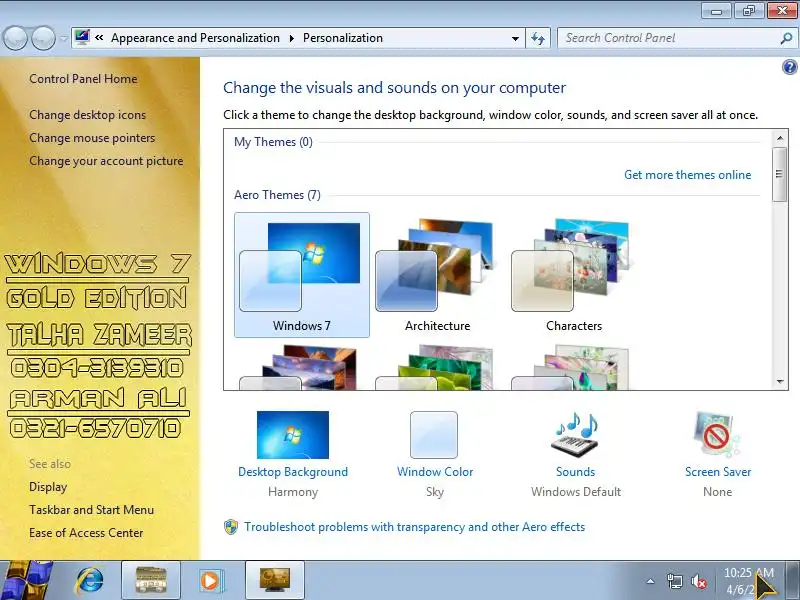The image size is (800, 600).
Task: Click the double chevron in address bar
Action: tap(99, 38)
